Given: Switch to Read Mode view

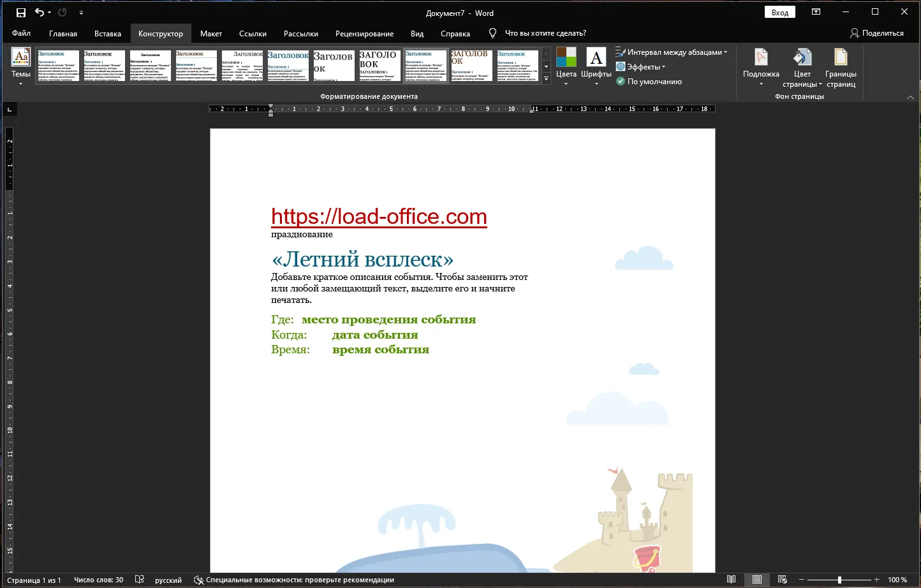Looking at the screenshot, I should coord(732,580).
